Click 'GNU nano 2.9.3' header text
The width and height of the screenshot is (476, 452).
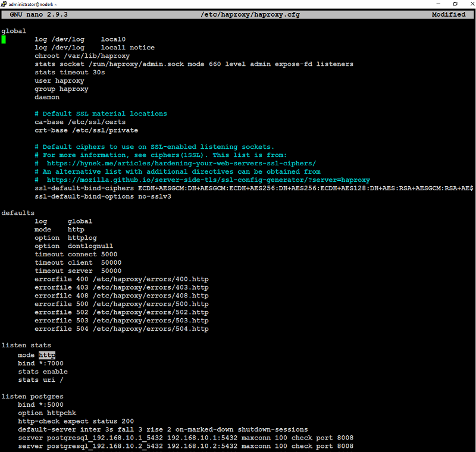(x=39, y=14)
